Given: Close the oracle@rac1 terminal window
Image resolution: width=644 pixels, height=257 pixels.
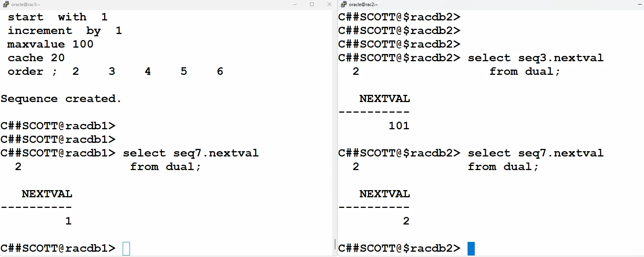Looking at the screenshot, I should 329,4.
